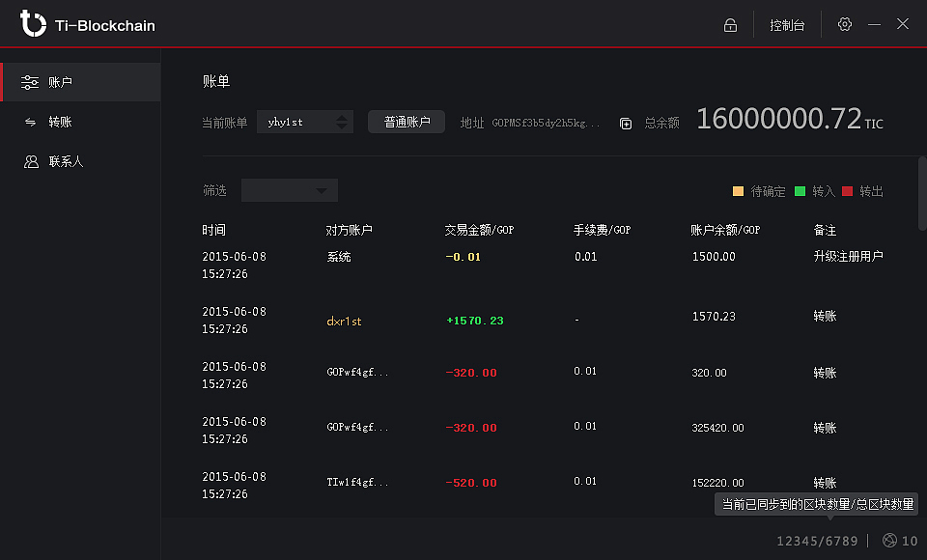Viewport: 927px width, 560px height.
Task: Click the Ti-Blockchain logo icon
Action: click(33, 24)
